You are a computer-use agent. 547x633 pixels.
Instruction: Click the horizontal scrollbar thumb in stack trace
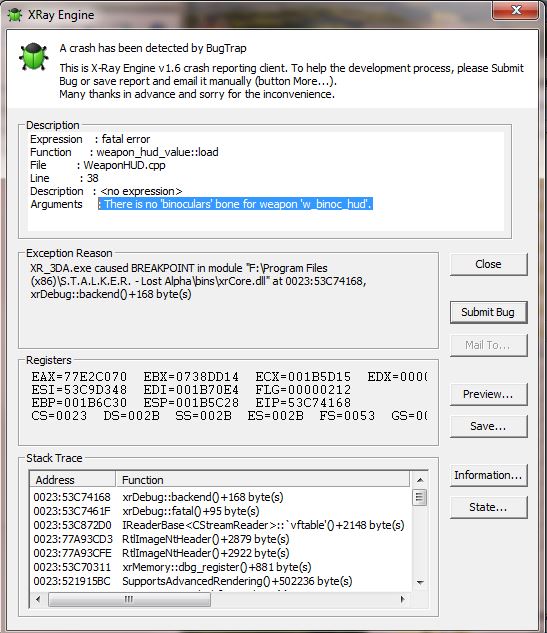click(x=129, y=599)
